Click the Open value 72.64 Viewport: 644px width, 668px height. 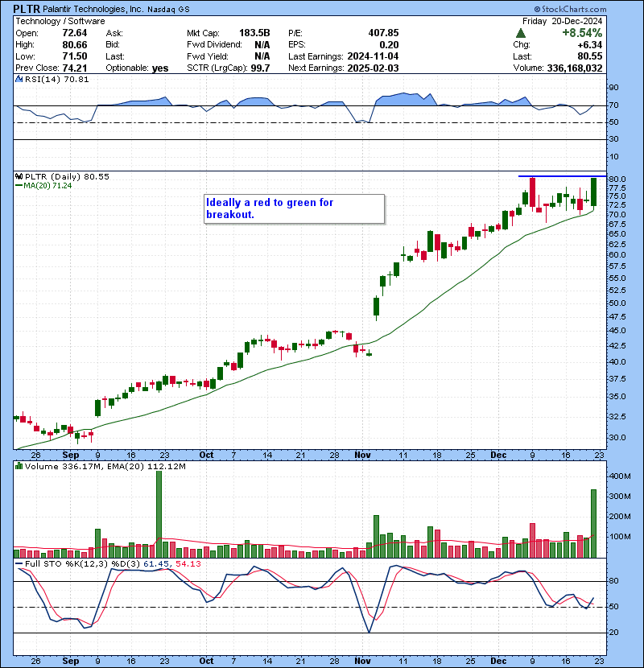[75, 33]
